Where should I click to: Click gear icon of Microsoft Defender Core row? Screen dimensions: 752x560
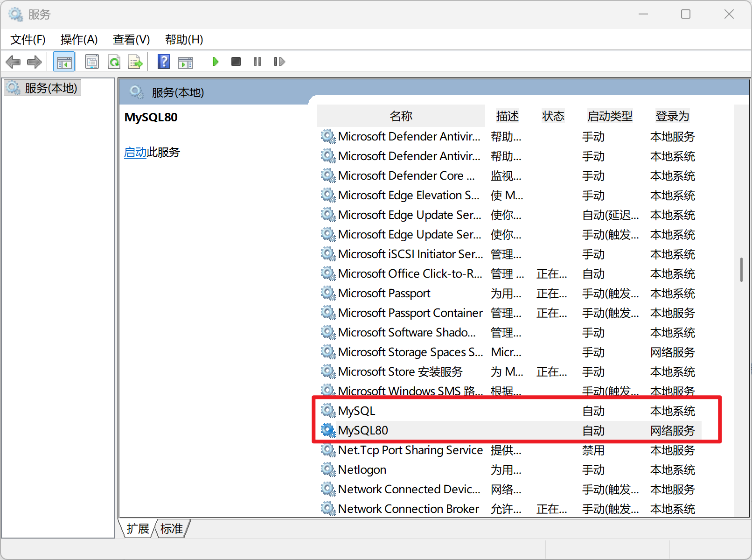tap(328, 175)
